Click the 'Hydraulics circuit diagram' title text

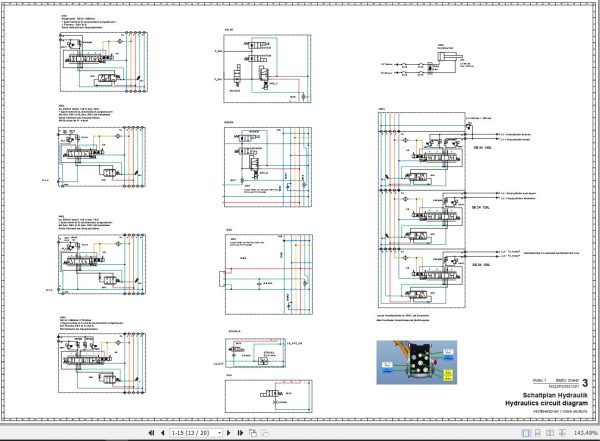coord(546,403)
